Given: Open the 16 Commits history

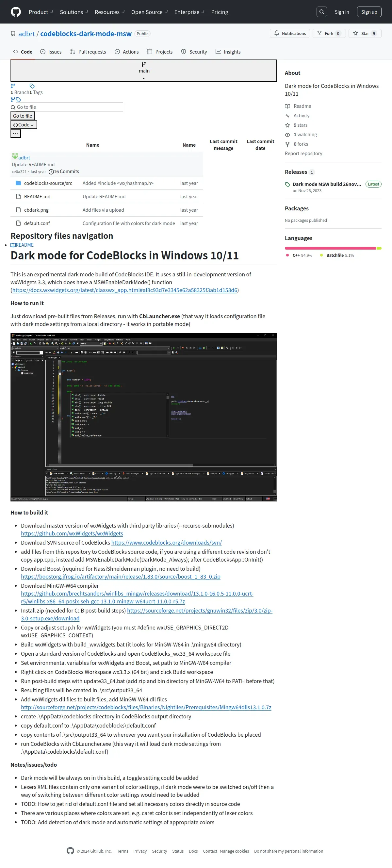Looking at the screenshot, I should click(64, 172).
